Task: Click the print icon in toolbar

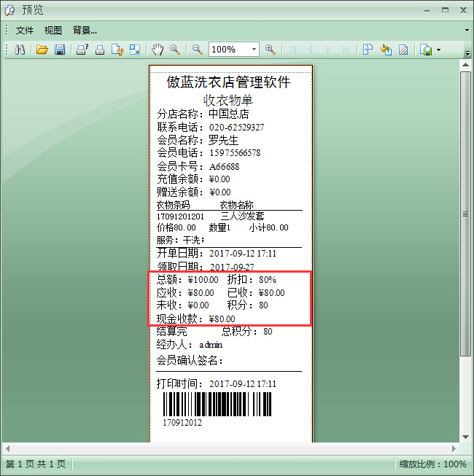Action: pyautogui.click(x=100, y=50)
